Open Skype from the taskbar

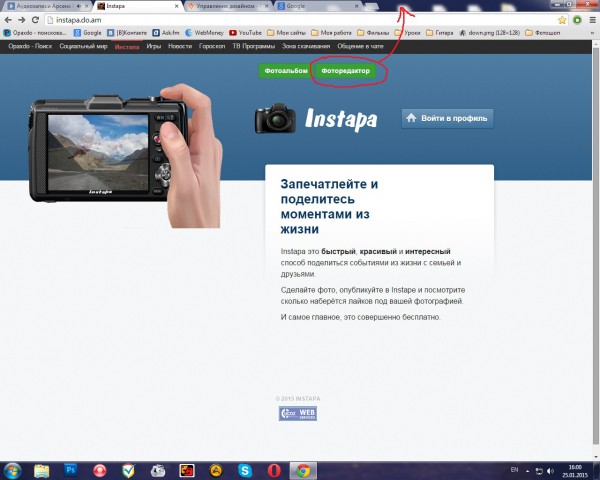click(245, 470)
